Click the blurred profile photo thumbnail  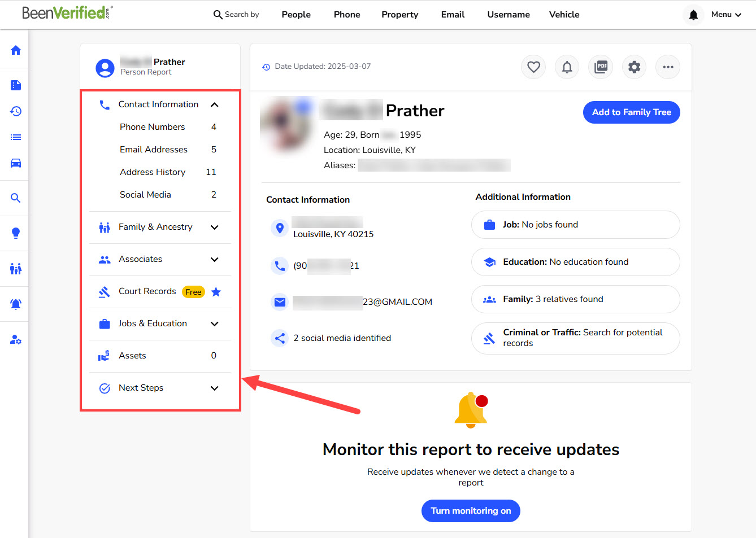click(286, 126)
